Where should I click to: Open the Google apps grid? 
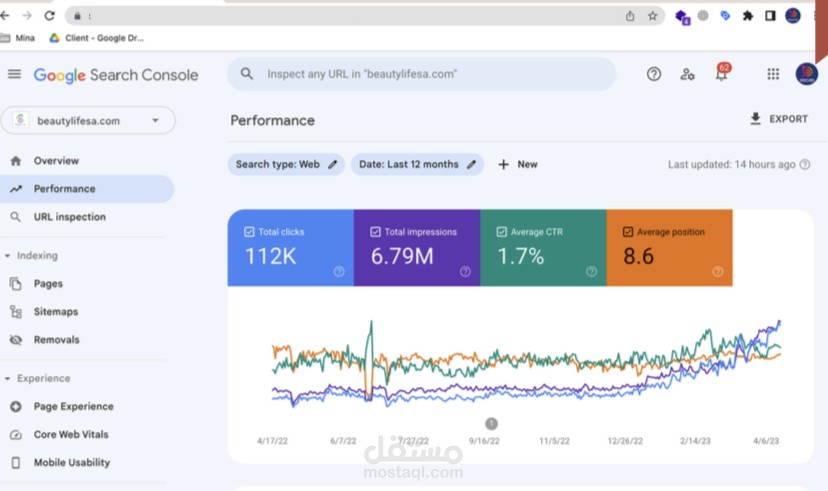(x=773, y=74)
